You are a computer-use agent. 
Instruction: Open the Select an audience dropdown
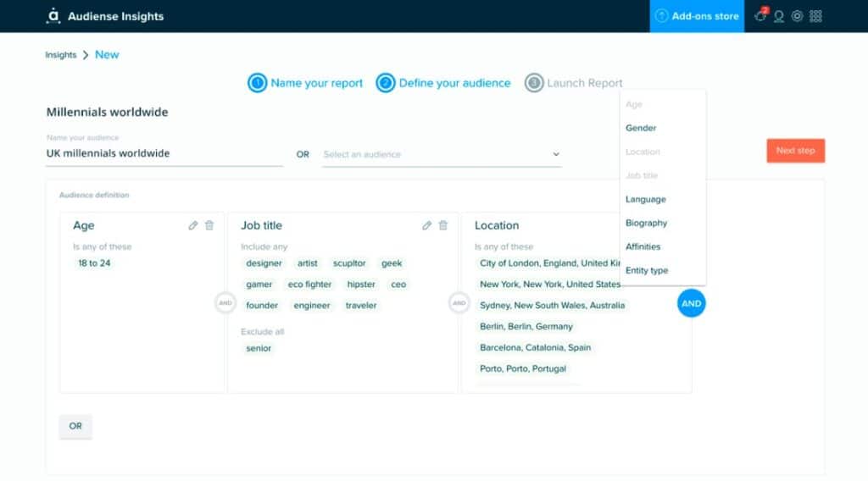pyautogui.click(x=442, y=154)
